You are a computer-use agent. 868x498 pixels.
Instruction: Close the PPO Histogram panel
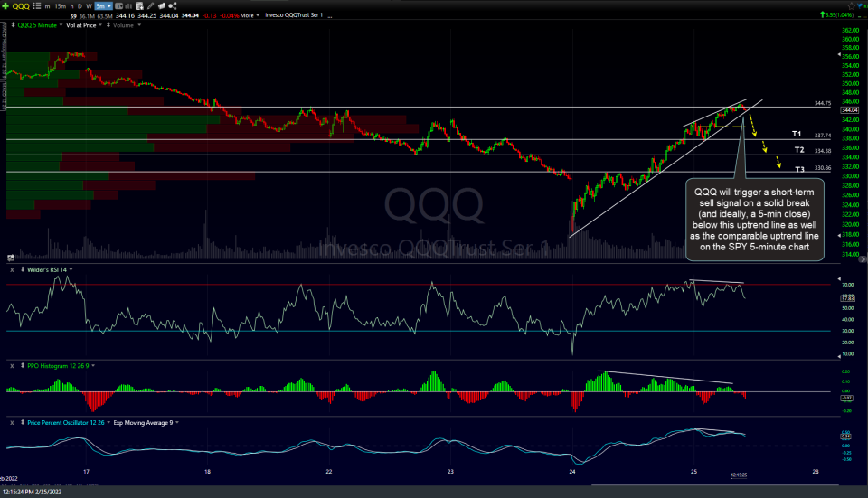click(x=12, y=366)
